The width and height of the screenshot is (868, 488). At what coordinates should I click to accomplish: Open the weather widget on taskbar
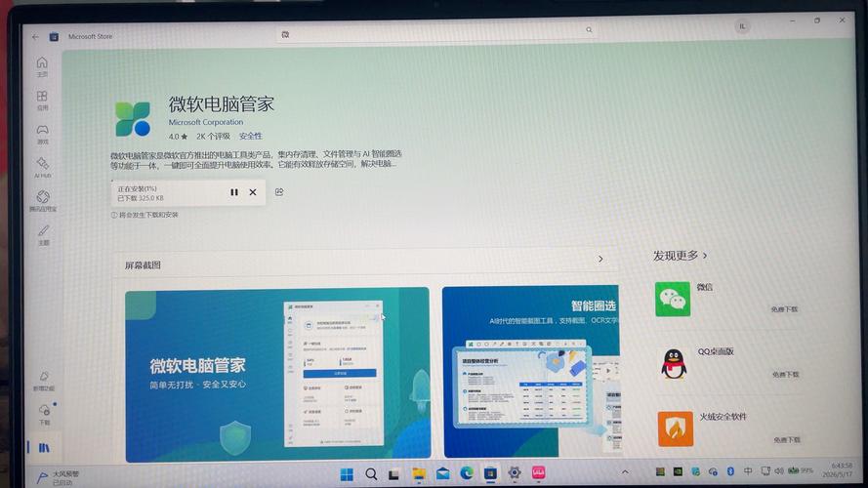pyautogui.click(x=59, y=478)
